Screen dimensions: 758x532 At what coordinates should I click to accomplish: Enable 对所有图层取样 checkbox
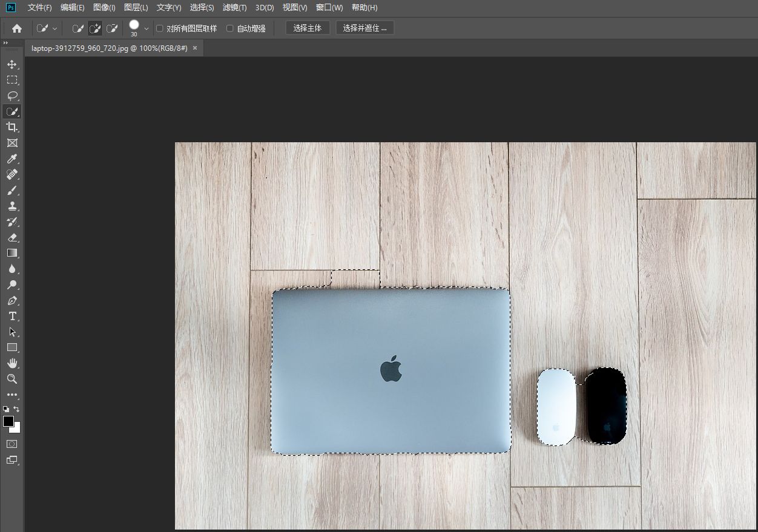point(160,28)
